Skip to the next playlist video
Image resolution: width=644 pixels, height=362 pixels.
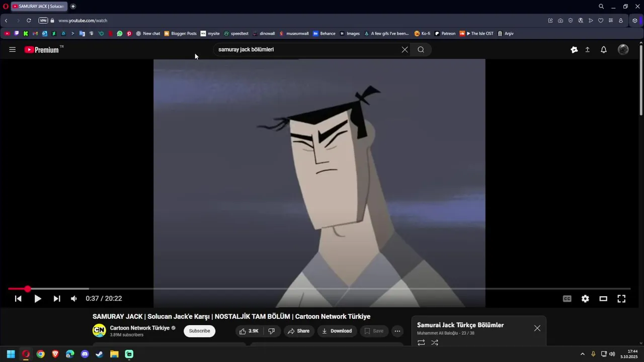(x=57, y=299)
